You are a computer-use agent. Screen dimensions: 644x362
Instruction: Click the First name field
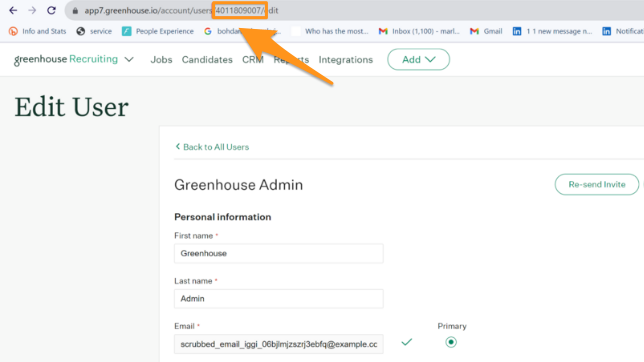pos(279,254)
